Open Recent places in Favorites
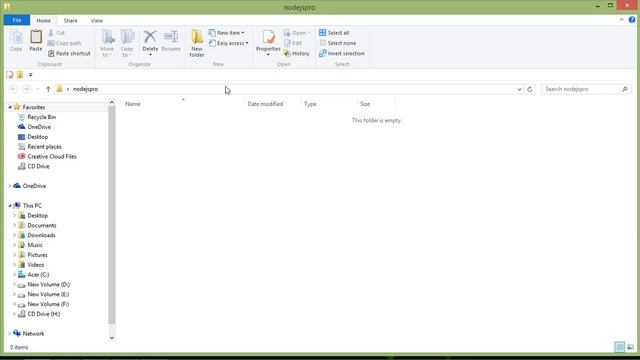 coord(44,147)
